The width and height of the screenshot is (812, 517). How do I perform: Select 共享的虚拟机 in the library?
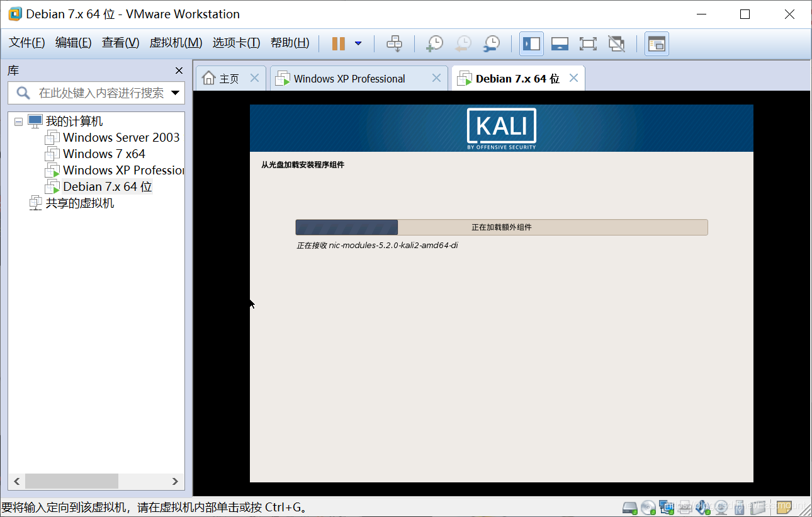80,203
